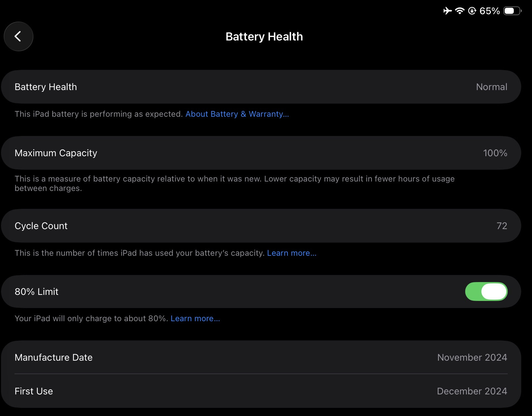This screenshot has height=416, width=532.
Task: Tap the Battery Health page title
Action: (264, 36)
